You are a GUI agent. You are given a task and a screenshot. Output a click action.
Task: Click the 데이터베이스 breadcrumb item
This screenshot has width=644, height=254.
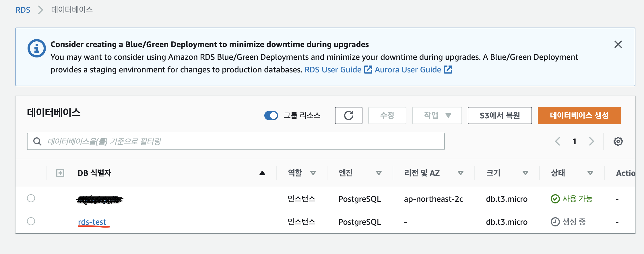(72, 10)
